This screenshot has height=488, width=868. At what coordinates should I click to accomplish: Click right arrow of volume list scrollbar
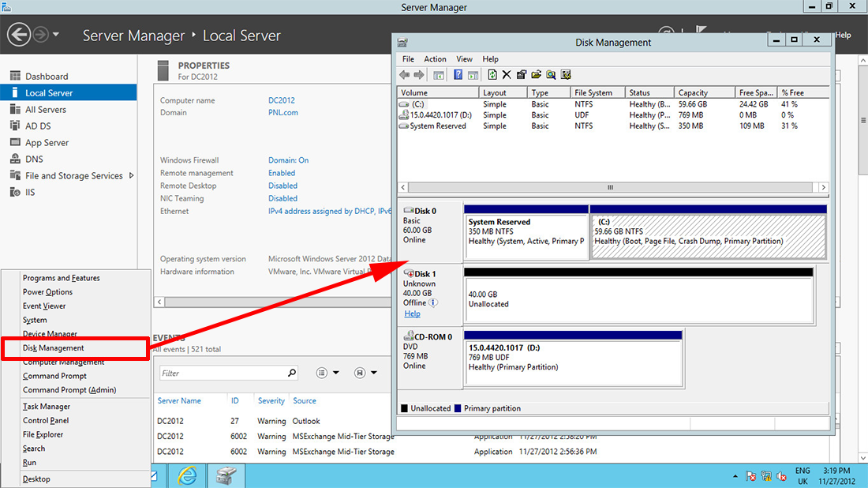[x=823, y=187]
